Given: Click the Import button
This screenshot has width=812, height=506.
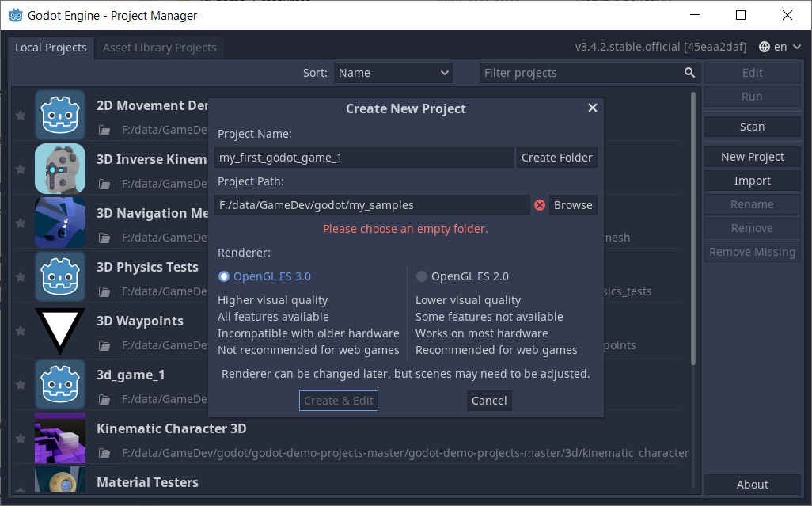Looking at the screenshot, I should pos(753,181).
